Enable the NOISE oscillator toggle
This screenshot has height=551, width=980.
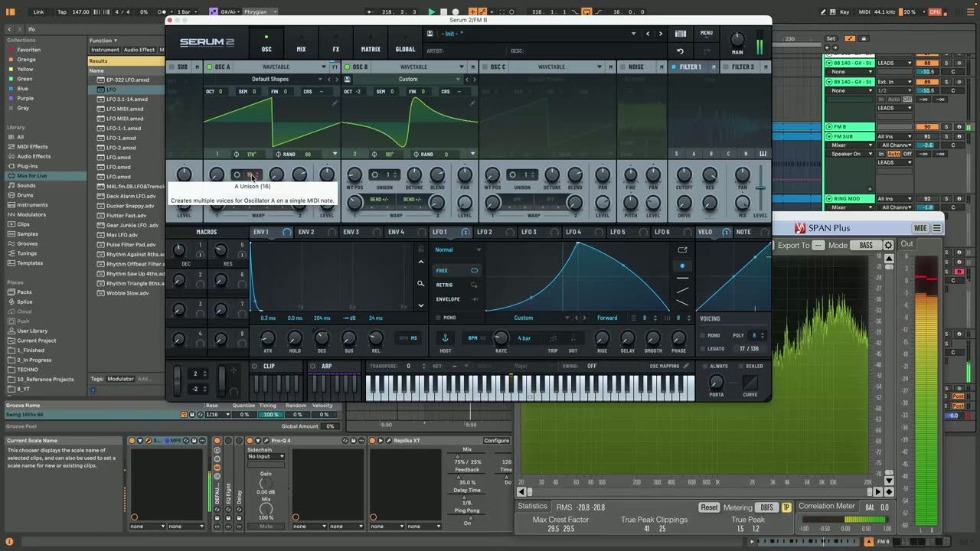click(x=622, y=67)
